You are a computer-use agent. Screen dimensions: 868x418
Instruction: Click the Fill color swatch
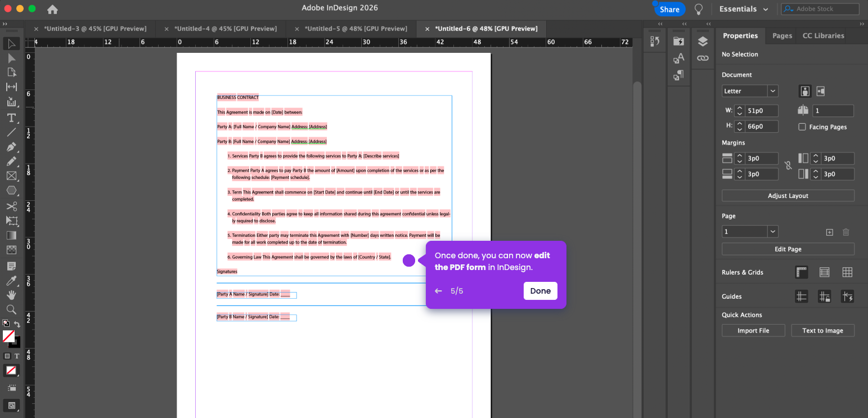click(x=8, y=336)
